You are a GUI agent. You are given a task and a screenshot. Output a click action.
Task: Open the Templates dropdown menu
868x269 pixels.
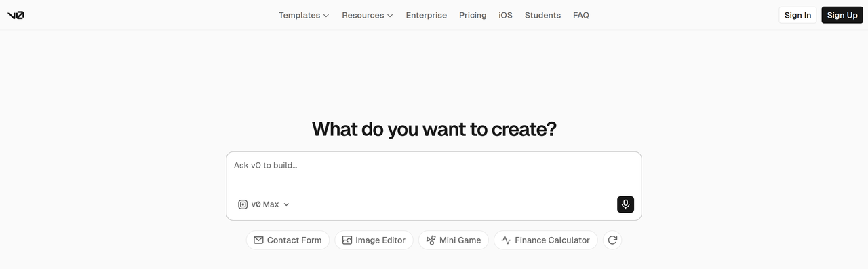pos(304,15)
